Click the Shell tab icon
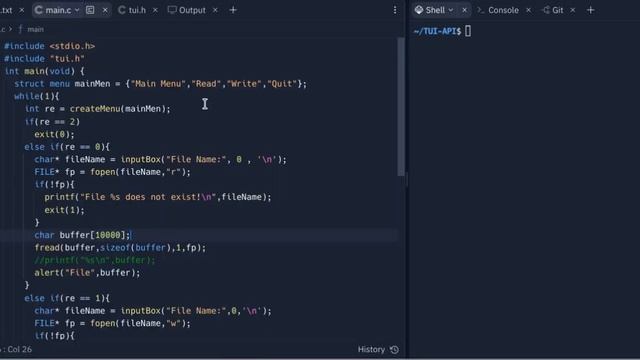This screenshot has width=640, height=360. point(419,10)
